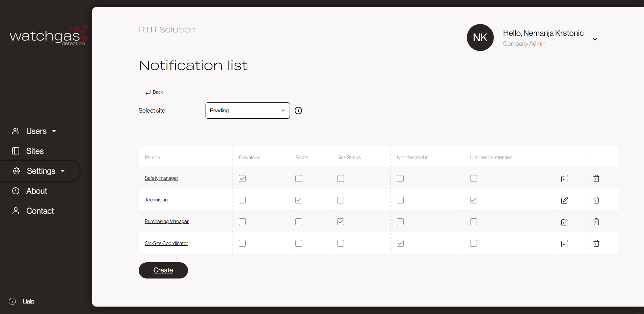
Task: Uncheck Gas alarm for Safety manager
Action: coord(242,178)
